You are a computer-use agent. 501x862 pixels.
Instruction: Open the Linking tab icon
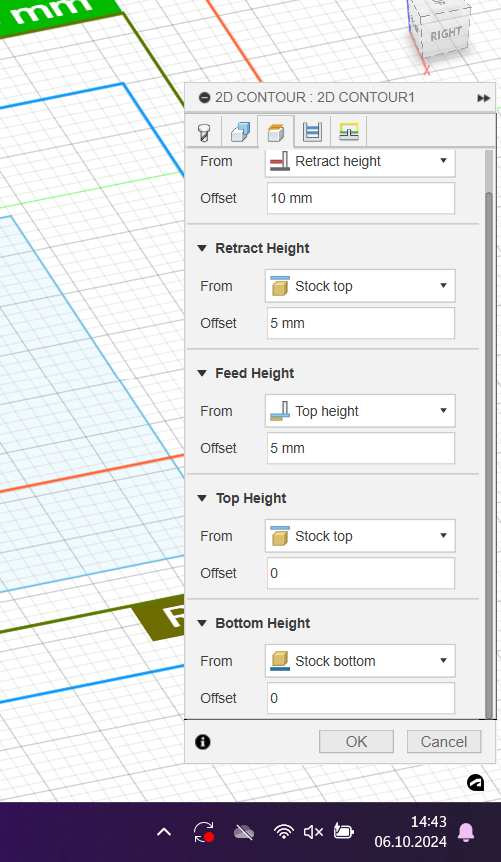point(349,132)
